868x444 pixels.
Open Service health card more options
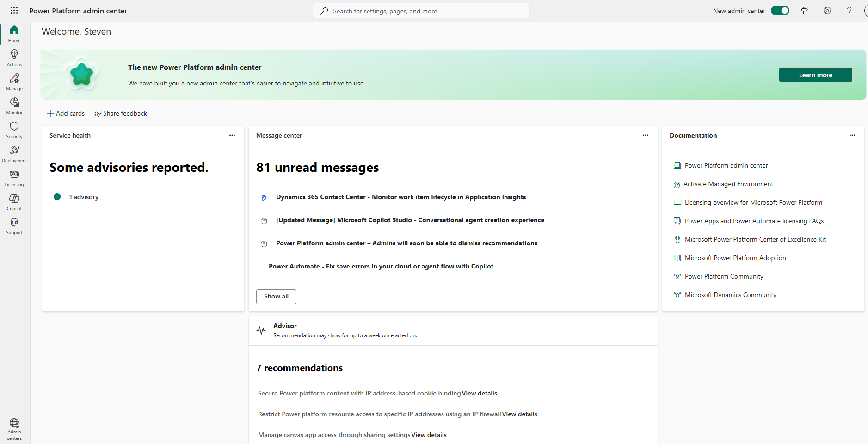[232, 135]
